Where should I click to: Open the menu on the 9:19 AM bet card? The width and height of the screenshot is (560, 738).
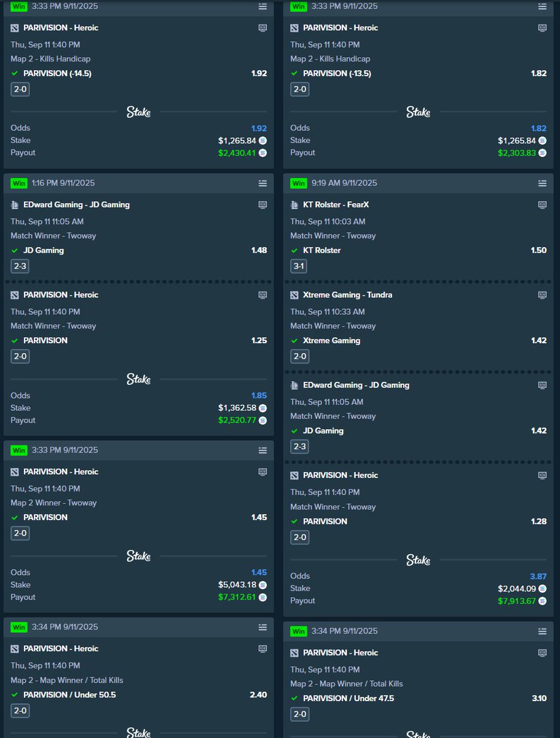tap(542, 183)
